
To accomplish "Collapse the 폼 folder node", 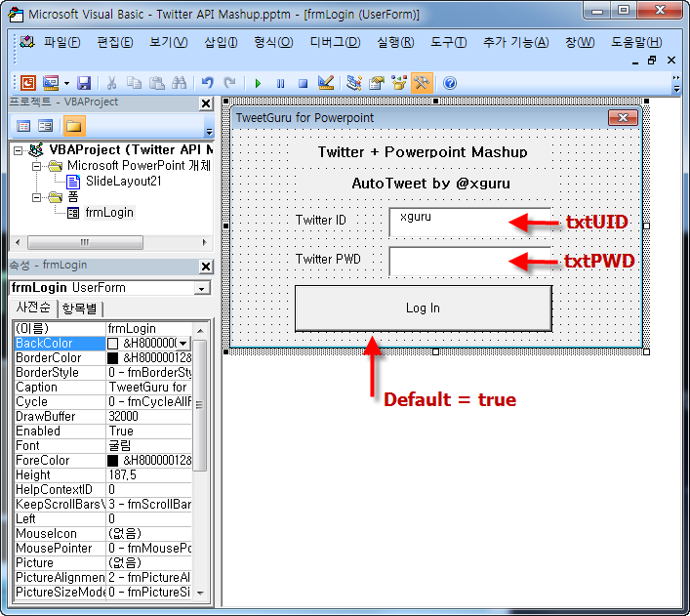I will (x=36, y=197).
